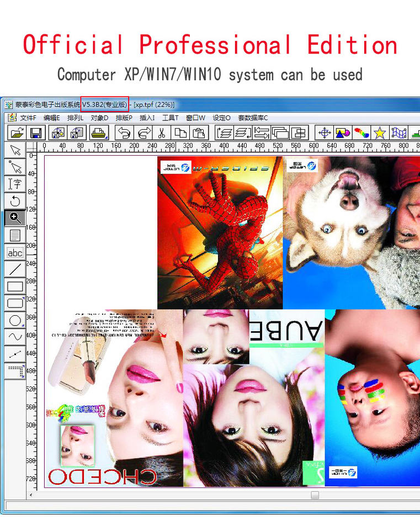Click the overlapping rectangles icon

click(x=280, y=133)
